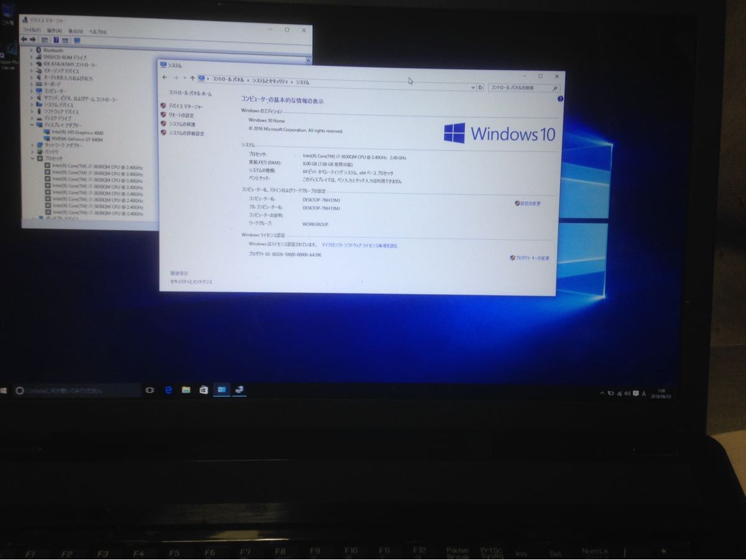Screen dimensions: 746x560
Task: Expand オーディオの入力および出力 node
Action: coord(31,78)
